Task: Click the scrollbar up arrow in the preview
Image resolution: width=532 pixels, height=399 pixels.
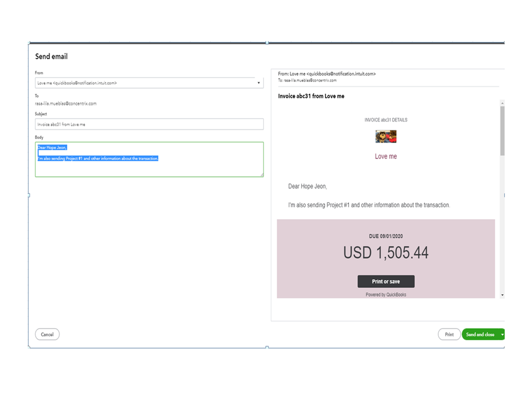Action: (501, 102)
